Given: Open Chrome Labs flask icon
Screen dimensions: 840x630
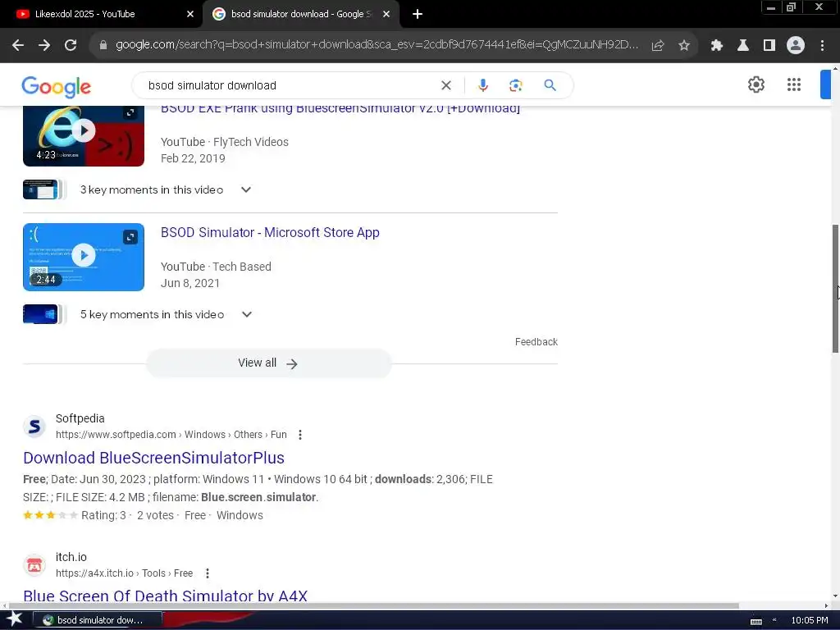Looking at the screenshot, I should (x=743, y=46).
